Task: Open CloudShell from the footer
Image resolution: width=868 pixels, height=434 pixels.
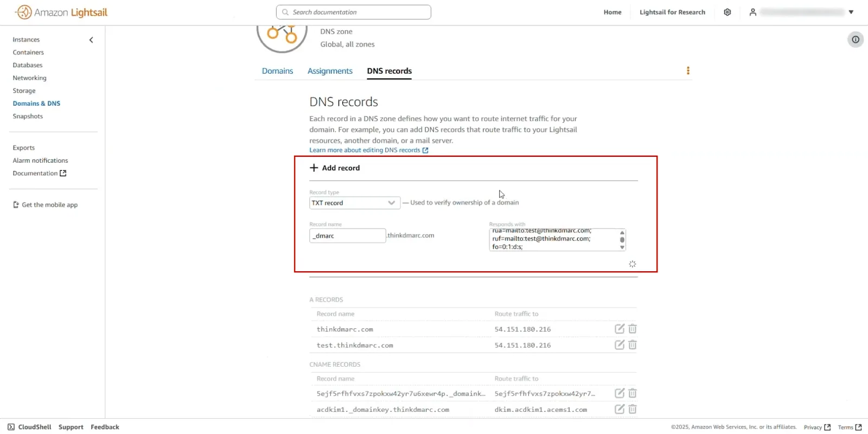Action: (29, 427)
